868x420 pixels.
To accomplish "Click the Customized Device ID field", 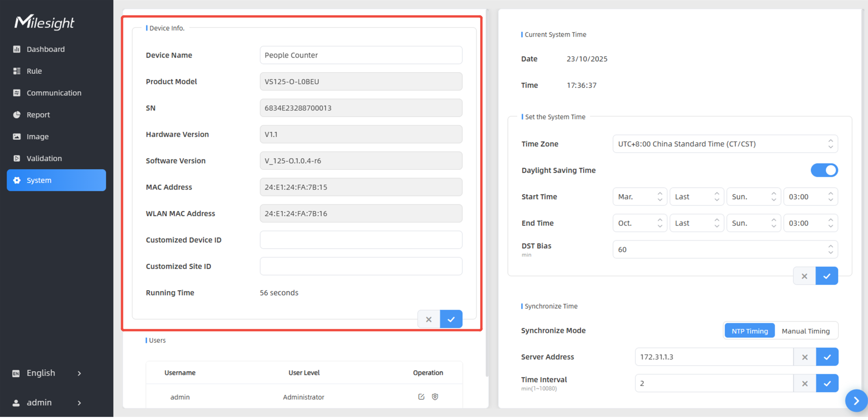I will (361, 240).
